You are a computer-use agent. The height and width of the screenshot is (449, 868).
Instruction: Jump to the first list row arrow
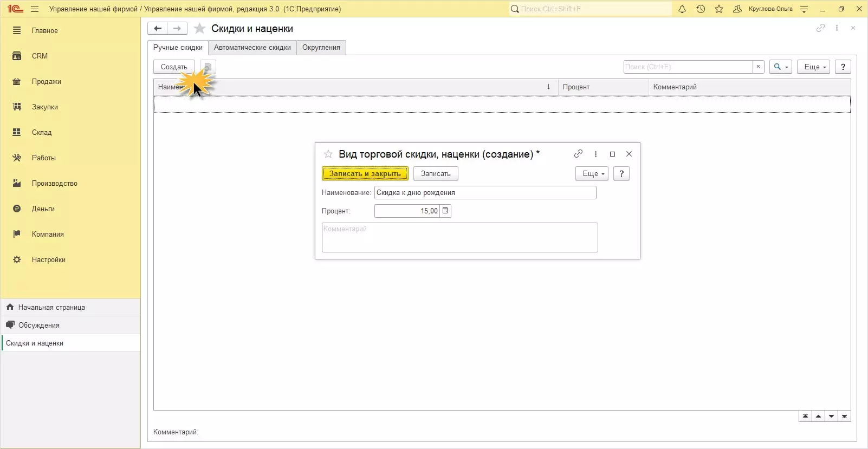pyautogui.click(x=805, y=416)
